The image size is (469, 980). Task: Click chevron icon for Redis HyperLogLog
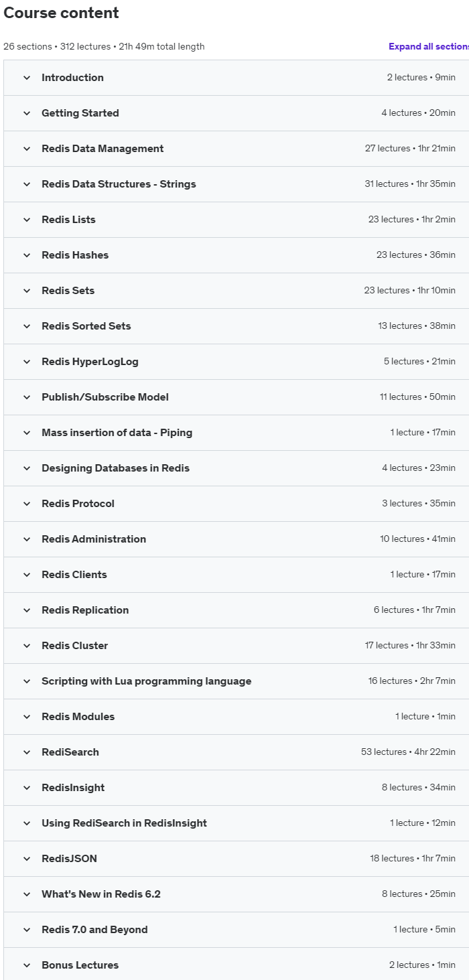pos(27,362)
